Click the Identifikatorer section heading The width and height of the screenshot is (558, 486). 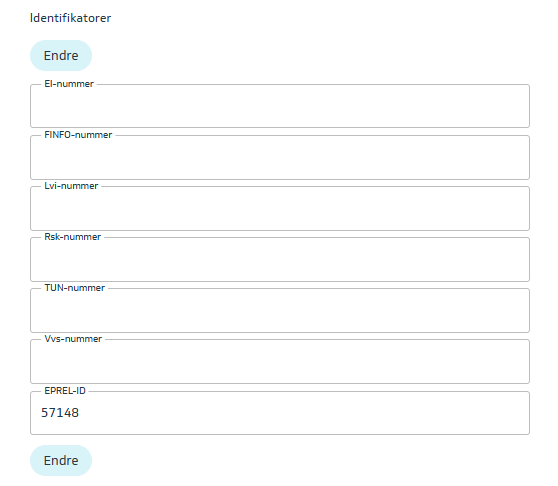(70, 18)
